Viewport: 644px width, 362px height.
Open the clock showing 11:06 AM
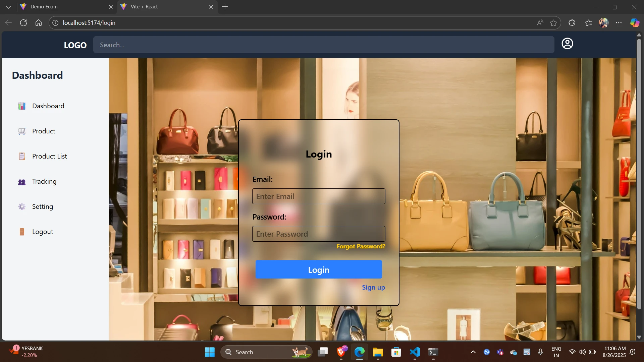(614, 352)
